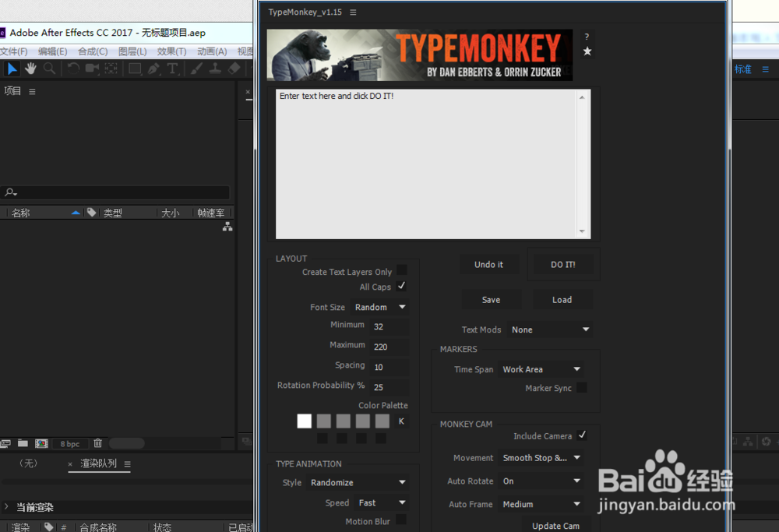Select the Rectangle shape tool
This screenshot has height=532, width=779.
[135, 69]
